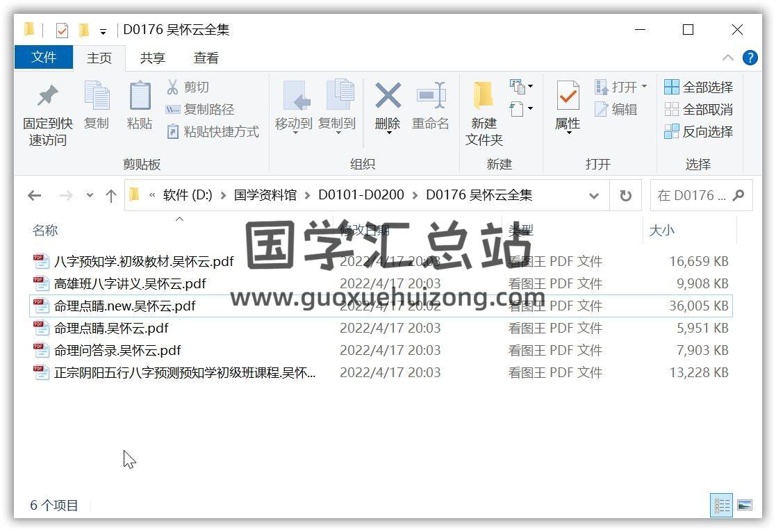This screenshot has height=532, width=776.
Task: Click the Pin to Quick Access icon
Action: 47,97
